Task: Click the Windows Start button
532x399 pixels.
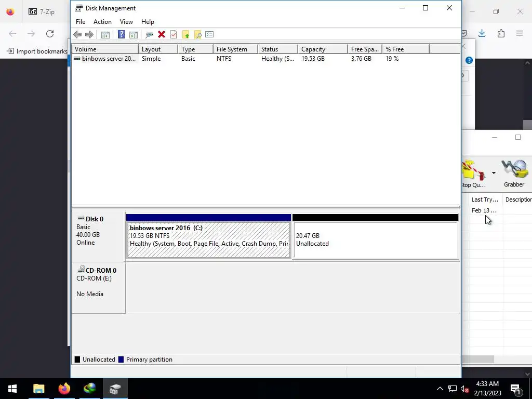Action: click(12, 389)
